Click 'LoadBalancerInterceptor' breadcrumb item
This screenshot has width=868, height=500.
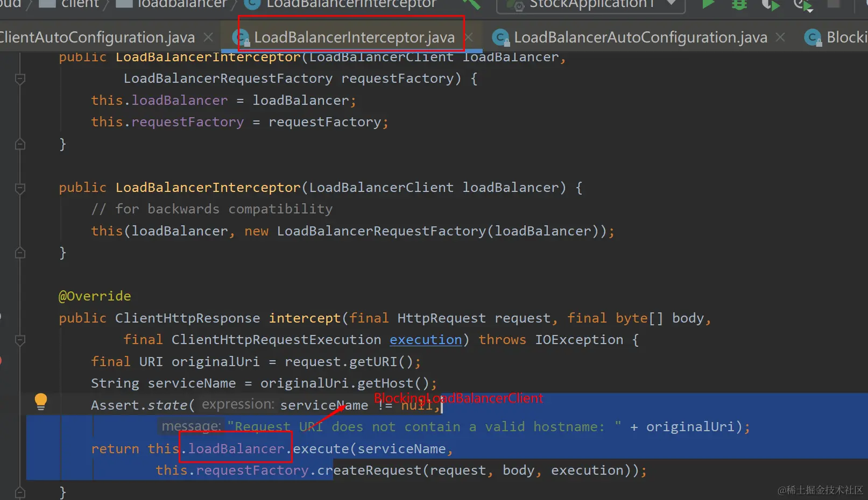tap(351, 4)
